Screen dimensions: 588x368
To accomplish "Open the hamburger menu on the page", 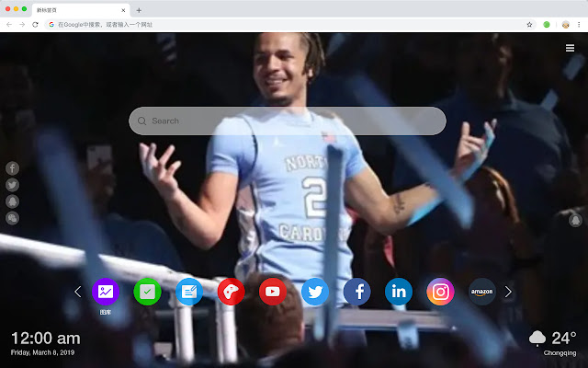I will tap(570, 48).
